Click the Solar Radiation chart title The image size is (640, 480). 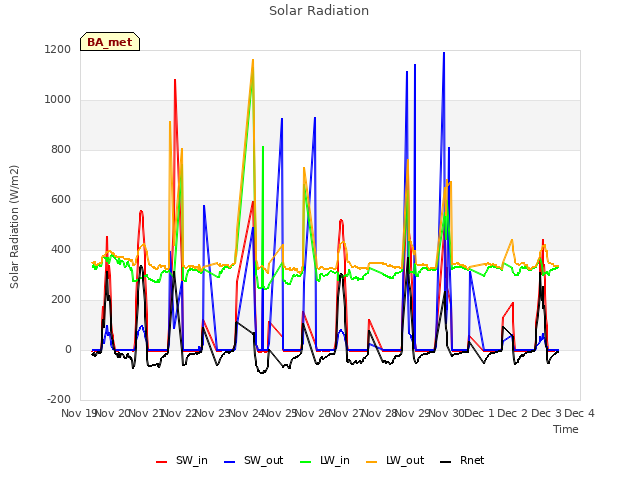point(319,11)
